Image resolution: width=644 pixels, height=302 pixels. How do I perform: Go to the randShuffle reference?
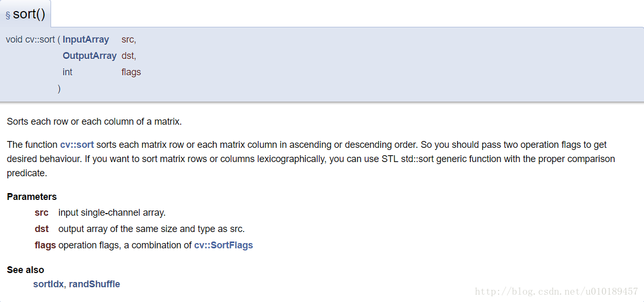click(x=94, y=284)
